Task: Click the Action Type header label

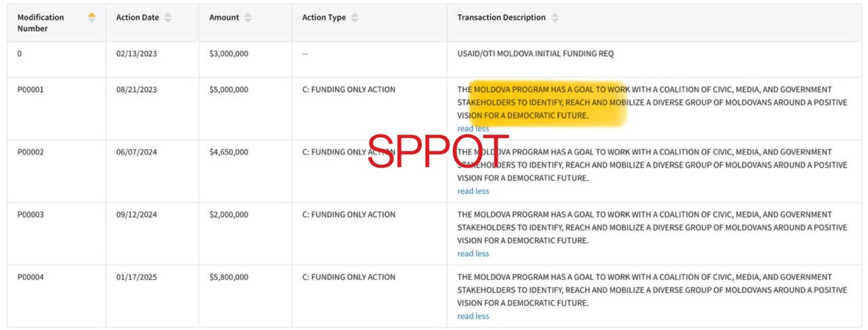Action: pyautogui.click(x=324, y=18)
